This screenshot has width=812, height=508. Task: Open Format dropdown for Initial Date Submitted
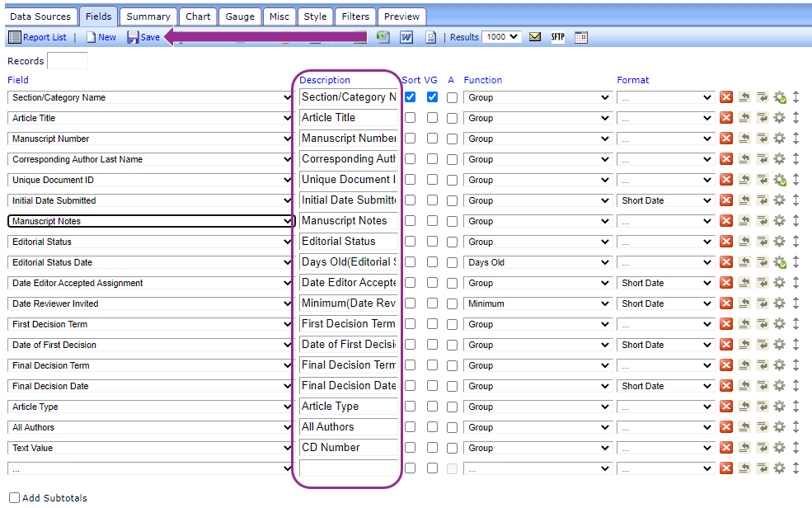[x=665, y=200]
